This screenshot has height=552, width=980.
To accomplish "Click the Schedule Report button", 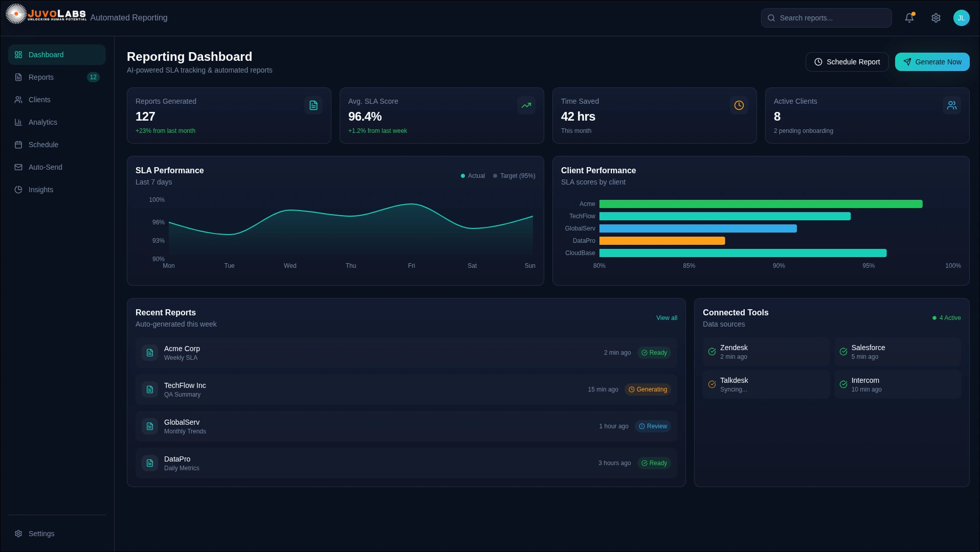I will [x=847, y=62].
